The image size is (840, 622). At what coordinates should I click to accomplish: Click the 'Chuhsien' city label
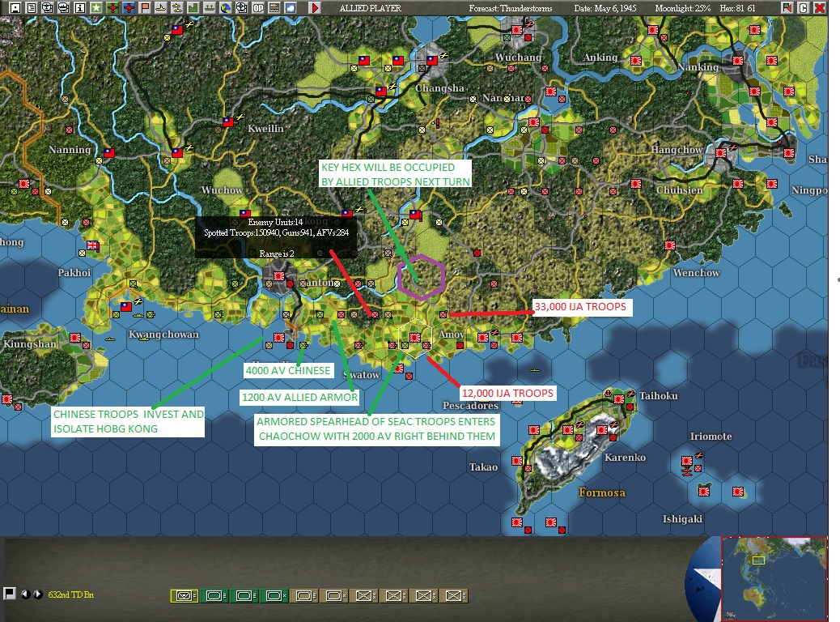coord(679,190)
